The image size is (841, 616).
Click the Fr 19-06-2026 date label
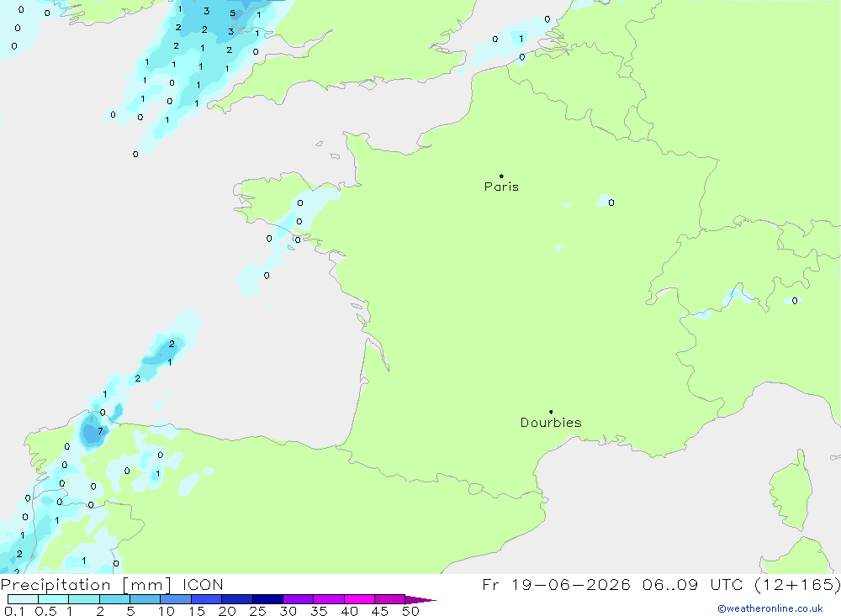tap(556, 584)
